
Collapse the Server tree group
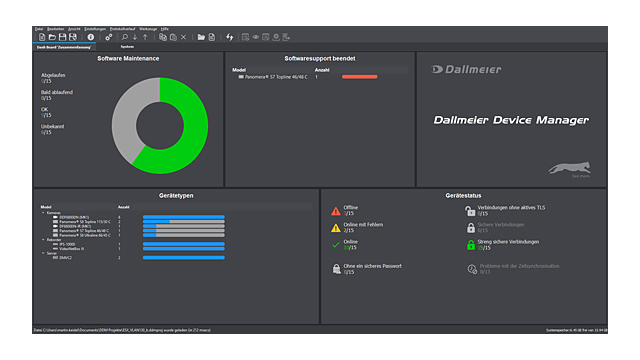point(43,253)
